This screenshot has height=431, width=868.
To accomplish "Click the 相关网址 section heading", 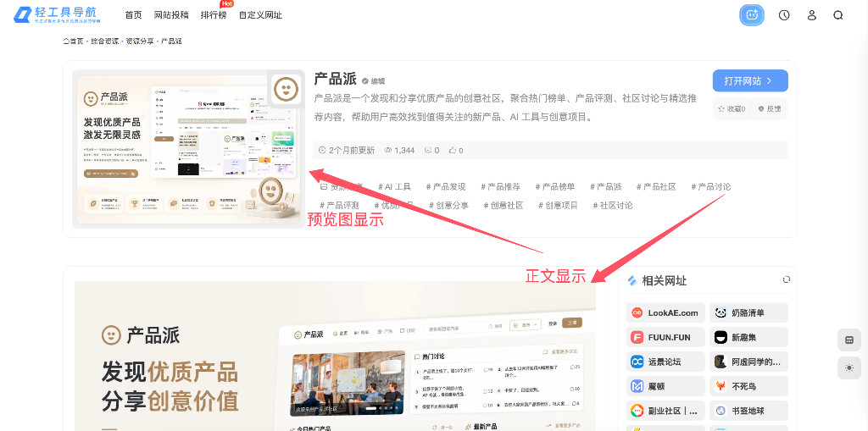I will 664,280.
